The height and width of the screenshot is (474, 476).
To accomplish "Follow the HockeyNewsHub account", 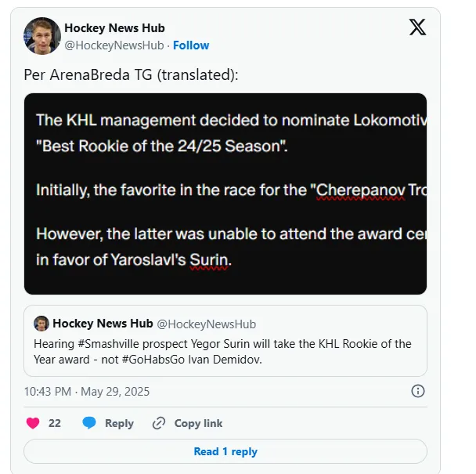I will pyautogui.click(x=191, y=45).
